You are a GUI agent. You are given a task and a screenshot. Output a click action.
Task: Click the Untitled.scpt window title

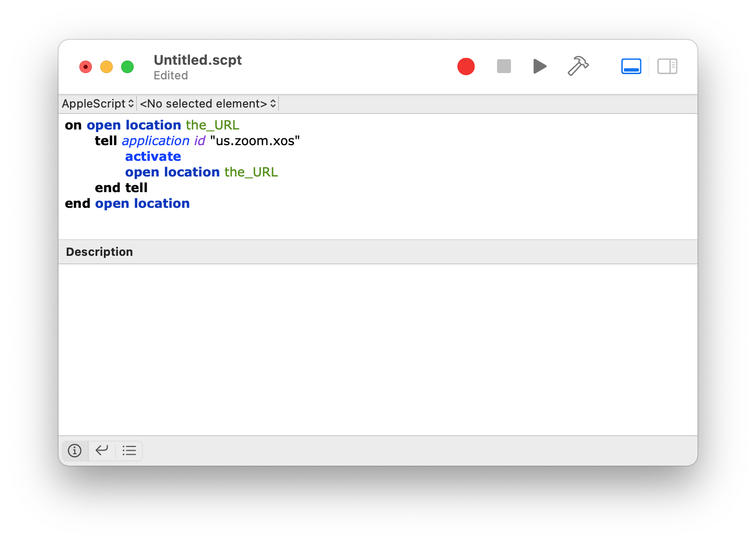[x=197, y=60]
